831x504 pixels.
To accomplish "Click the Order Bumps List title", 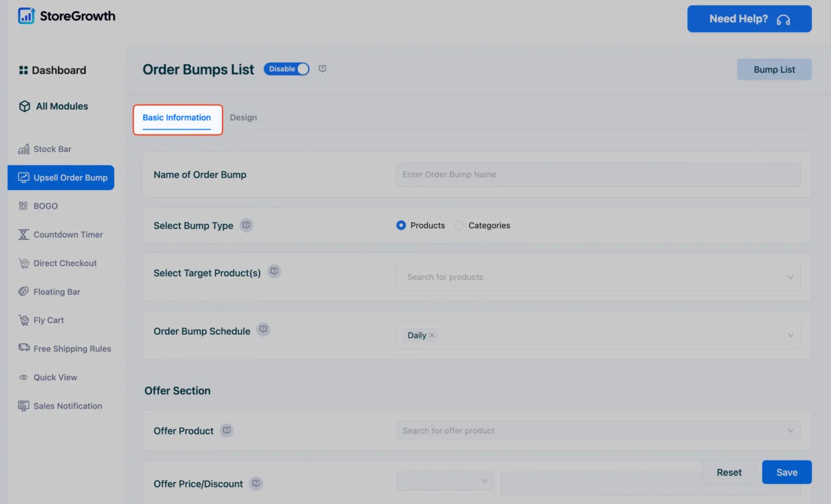I will pos(198,69).
